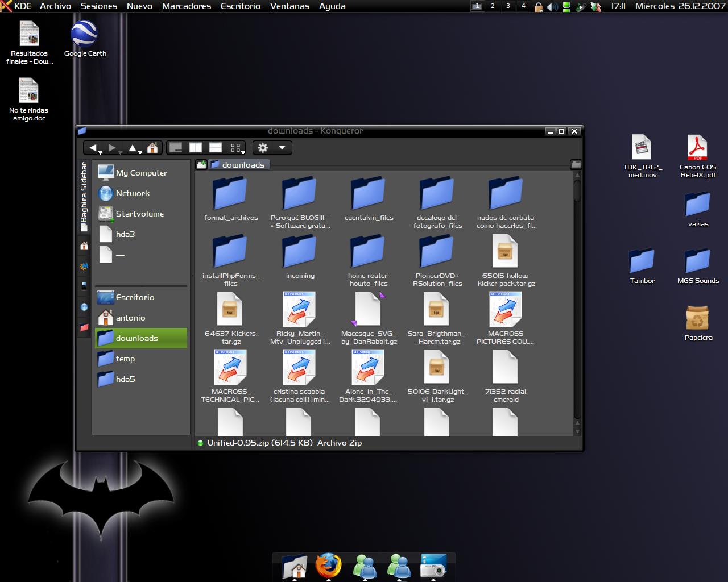Screen dimensions: 728x582
Task: Select 65015-hollow-kicker-pack.tar.gz archive
Action: 506,260
